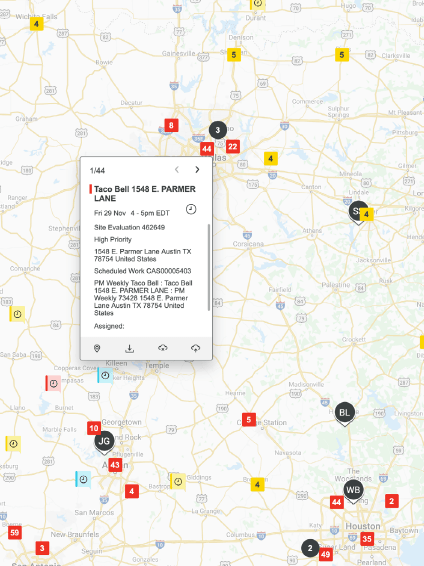This screenshot has width=424, height=566.
Task: Open red cluster 49 near Sugar Land
Action: point(325,554)
